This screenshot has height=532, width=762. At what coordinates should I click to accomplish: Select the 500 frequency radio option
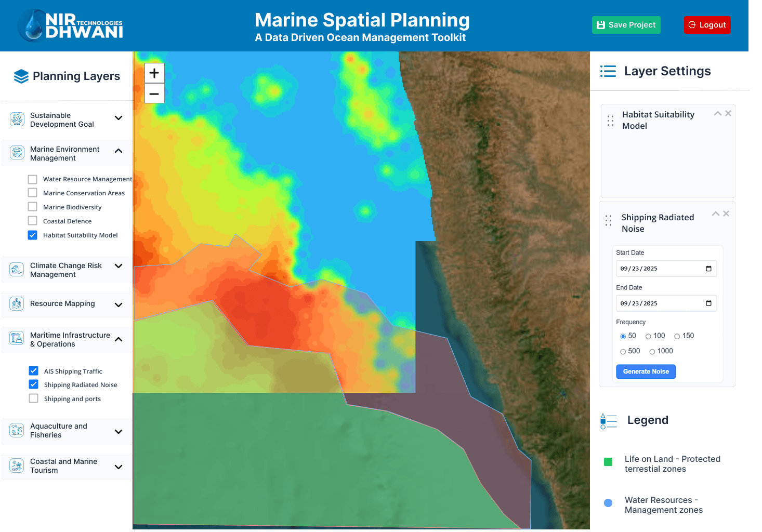coord(623,352)
